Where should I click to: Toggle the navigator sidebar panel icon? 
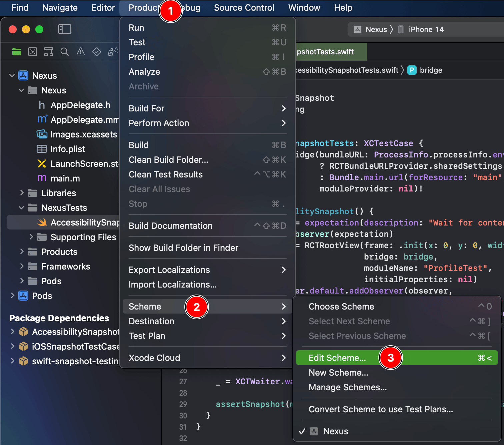[65, 29]
